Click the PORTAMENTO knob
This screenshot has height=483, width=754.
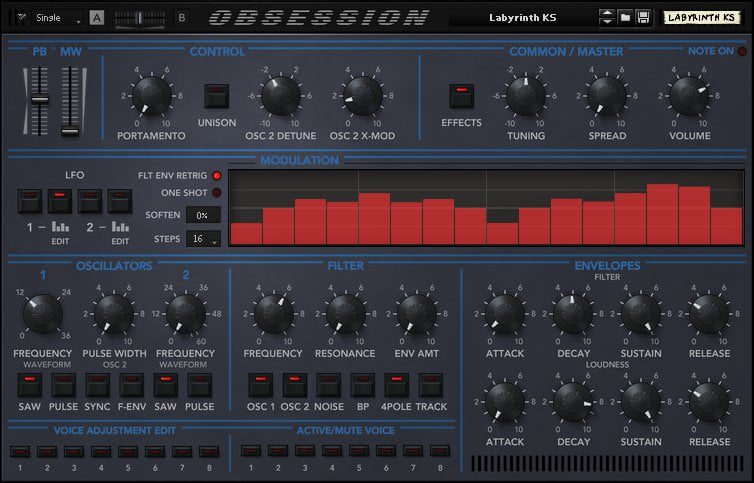tap(151, 96)
